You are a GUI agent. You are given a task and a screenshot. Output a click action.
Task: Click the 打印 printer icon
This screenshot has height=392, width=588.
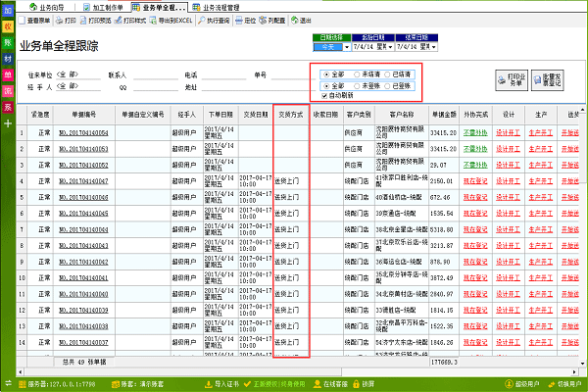tap(66, 21)
